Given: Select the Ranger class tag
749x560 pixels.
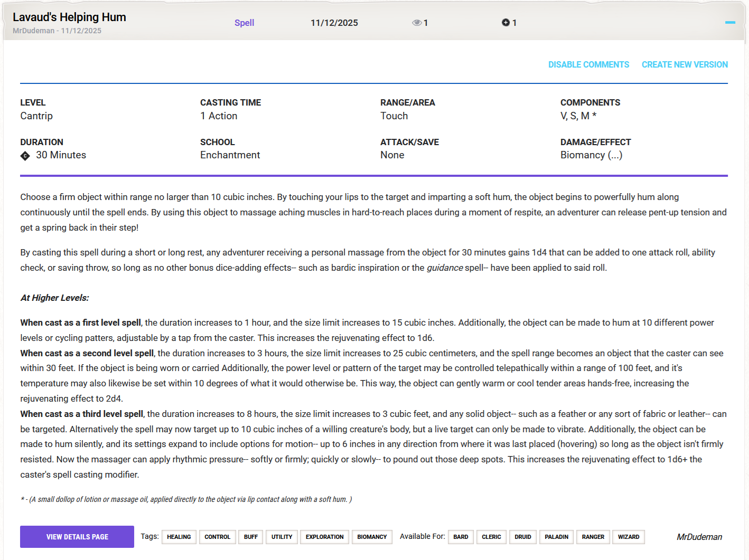Looking at the screenshot, I should 593,537.
